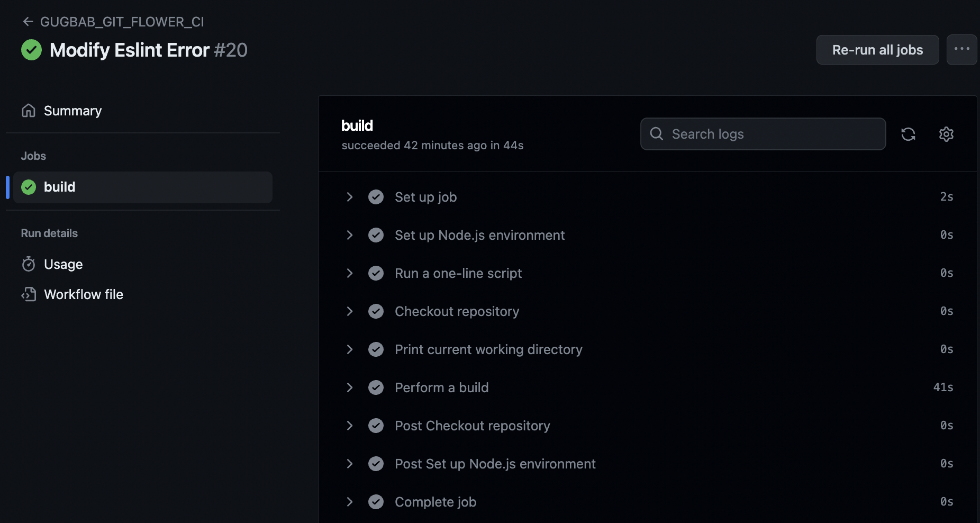Click the back arrow to GUGBAB_GIT_FLOWER_CI

[x=28, y=22]
